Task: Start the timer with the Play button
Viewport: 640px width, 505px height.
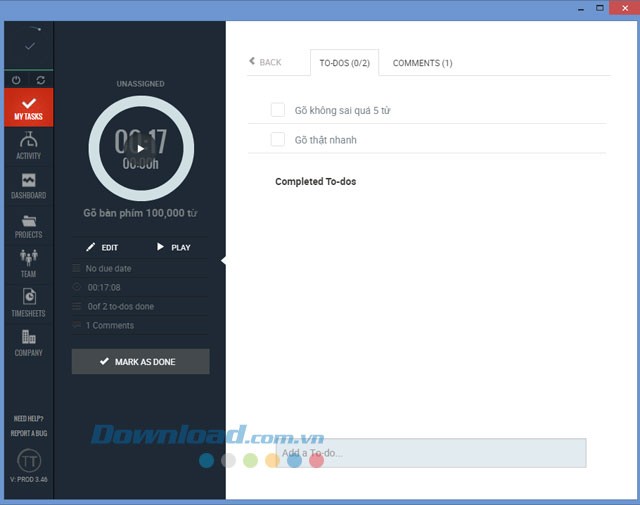Action: 173,247
